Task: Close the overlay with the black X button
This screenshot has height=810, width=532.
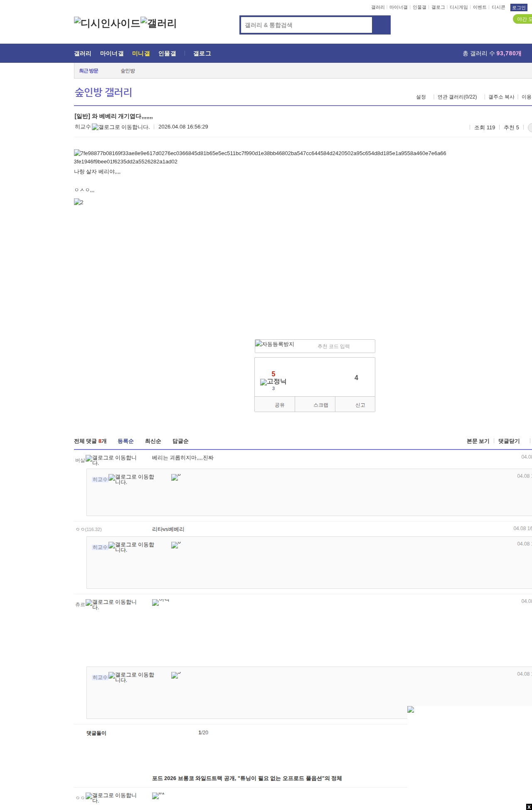Action: pos(529,807)
